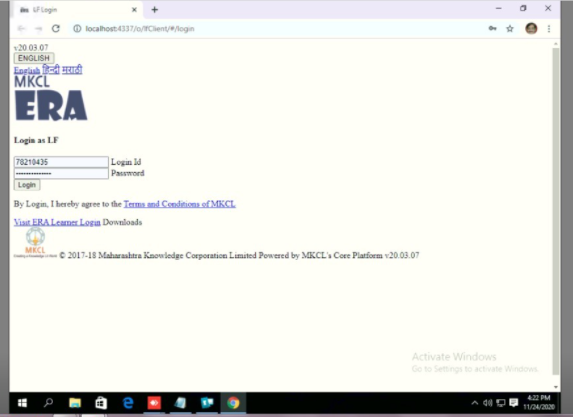The width and height of the screenshot is (573, 417).
Task: Click the page's vertical scrollbar
Action: pyautogui.click(x=556, y=211)
